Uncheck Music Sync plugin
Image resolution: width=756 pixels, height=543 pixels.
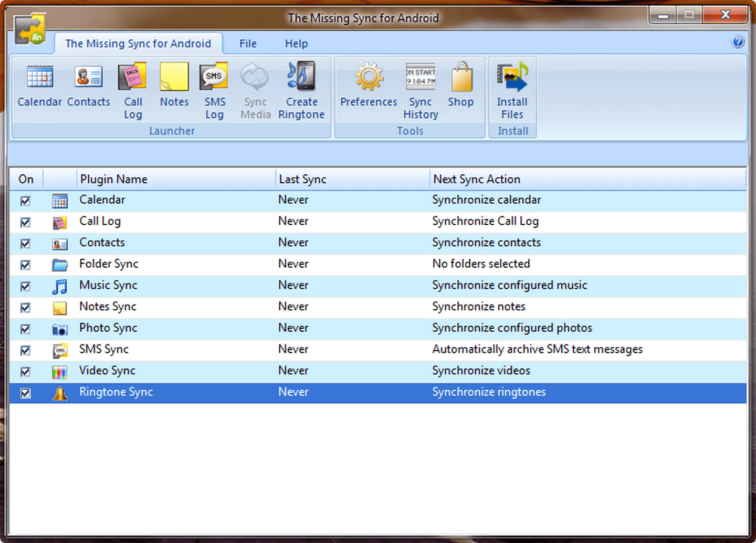[x=25, y=286]
